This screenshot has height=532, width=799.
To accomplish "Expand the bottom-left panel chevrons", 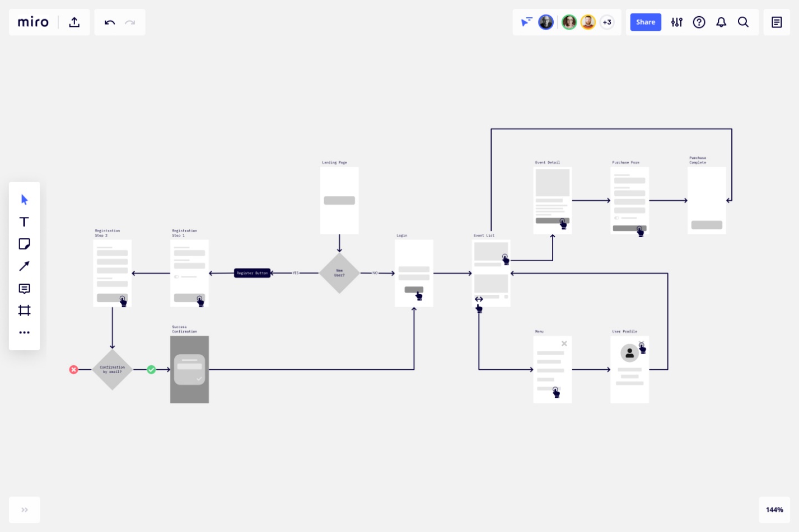I will [x=25, y=510].
